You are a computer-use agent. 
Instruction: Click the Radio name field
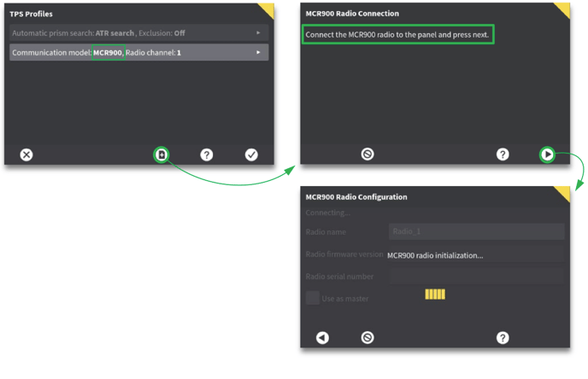[476, 231]
